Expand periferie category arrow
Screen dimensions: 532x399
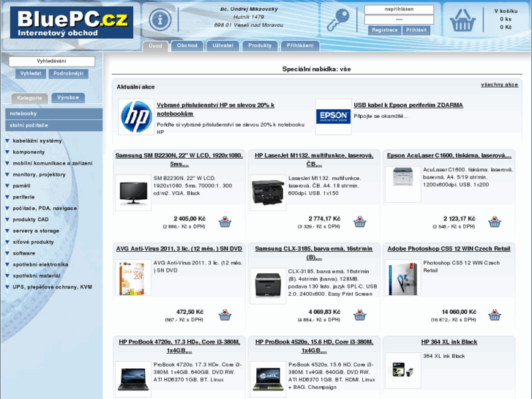tap(7, 197)
